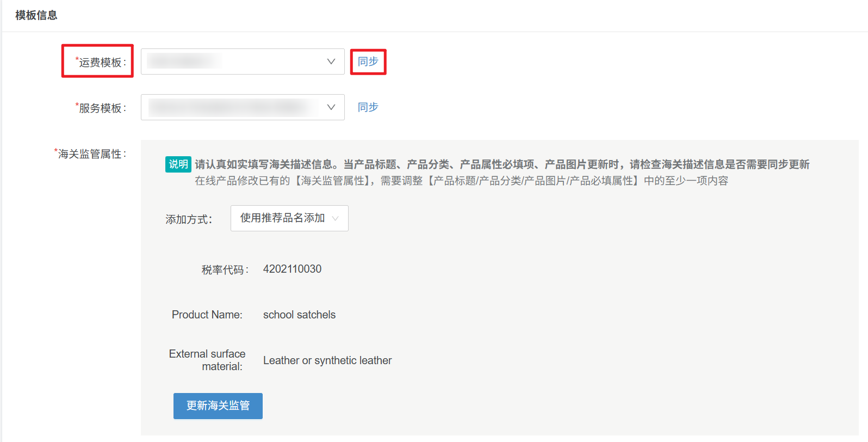Viewport: 868px width, 442px height.
Task: Click the 服务模板 field label
Action: (101, 108)
